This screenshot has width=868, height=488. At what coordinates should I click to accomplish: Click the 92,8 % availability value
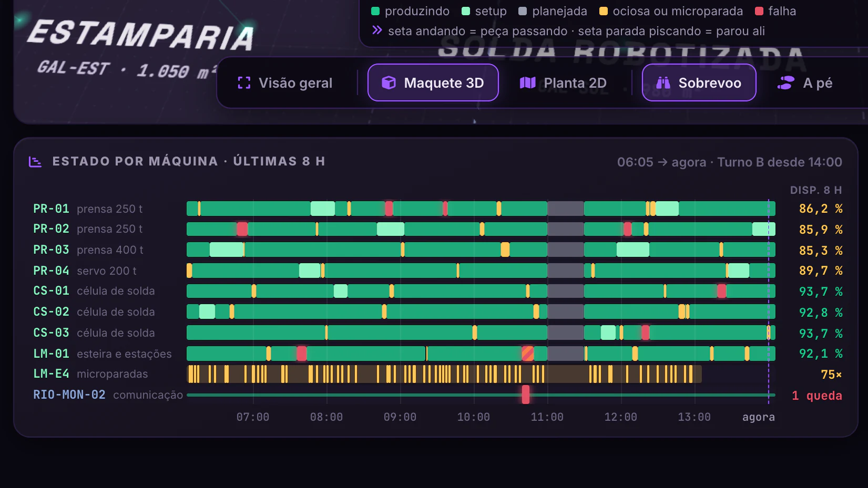point(821,313)
